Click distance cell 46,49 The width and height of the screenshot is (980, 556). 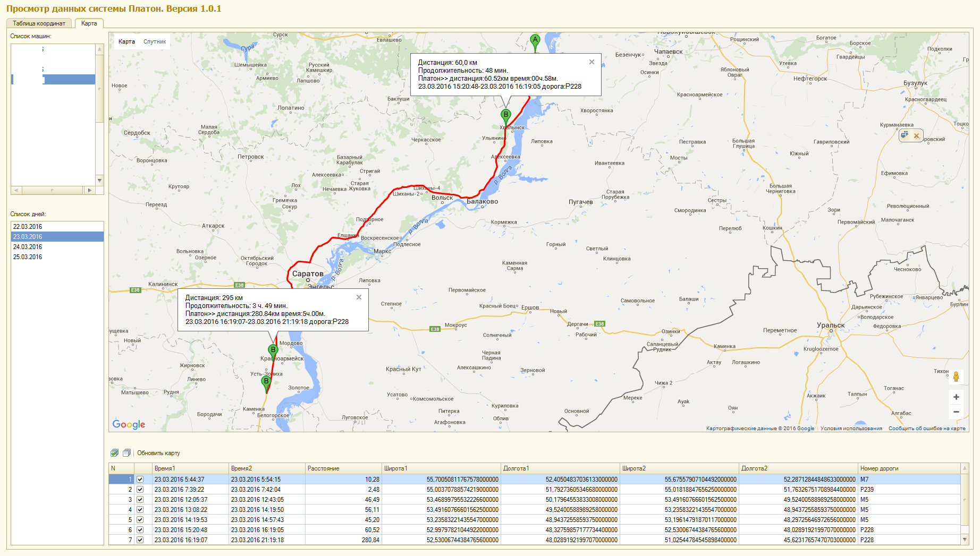pyautogui.click(x=343, y=500)
